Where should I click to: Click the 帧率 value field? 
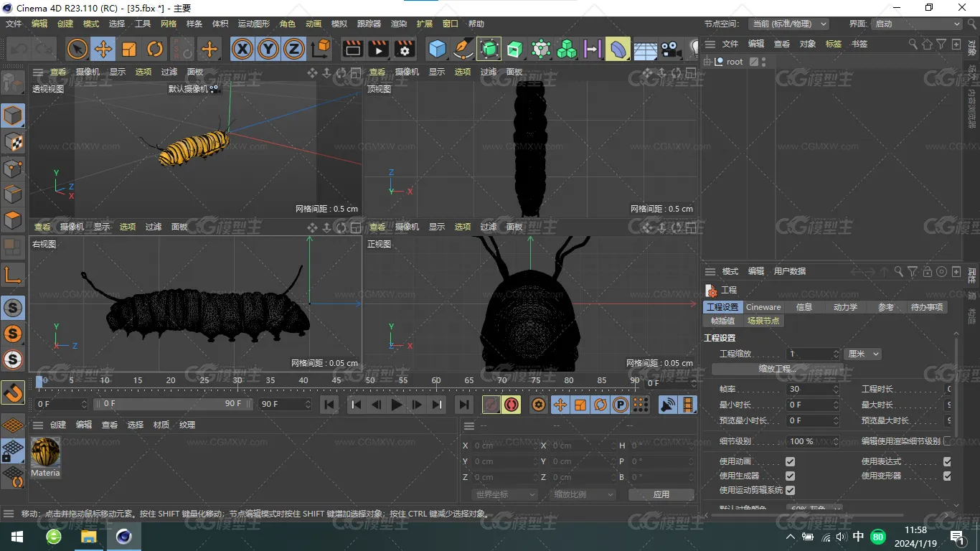(x=813, y=389)
